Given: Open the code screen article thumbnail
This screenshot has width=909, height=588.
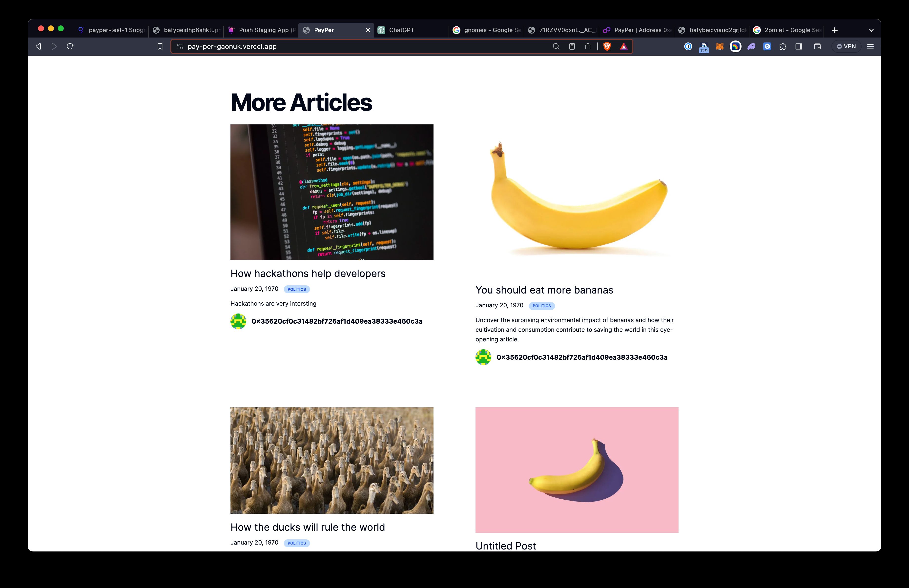Looking at the screenshot, I should click(332, 192).
